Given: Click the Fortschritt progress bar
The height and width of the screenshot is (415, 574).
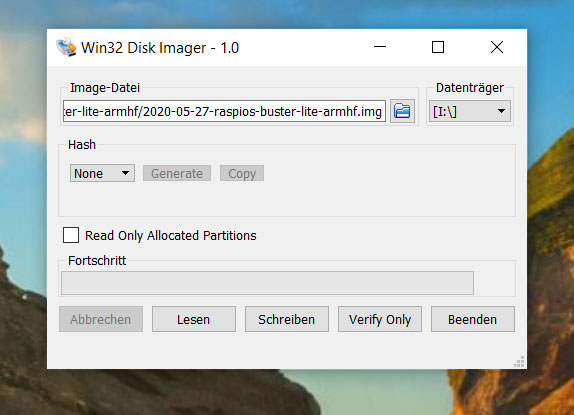Looking at the screenshot, I should (x=267, y=283).
